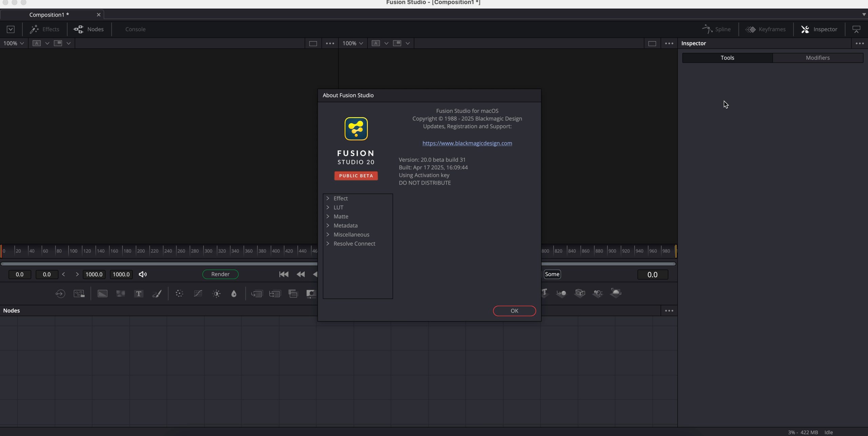Step forward with the right angle bracket
Screen dimensions: 868x436
coord(77,274)
